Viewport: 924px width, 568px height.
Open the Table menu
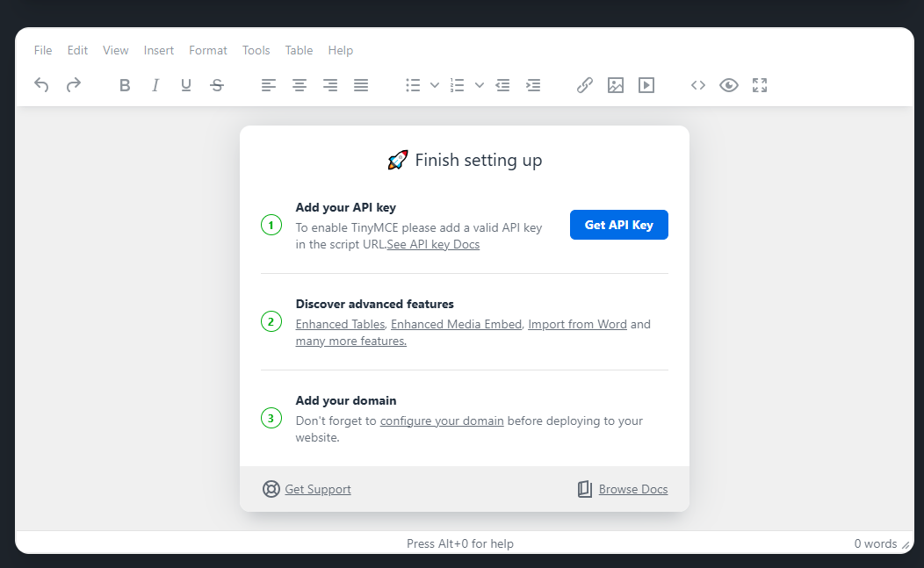(x=299, y=50)
